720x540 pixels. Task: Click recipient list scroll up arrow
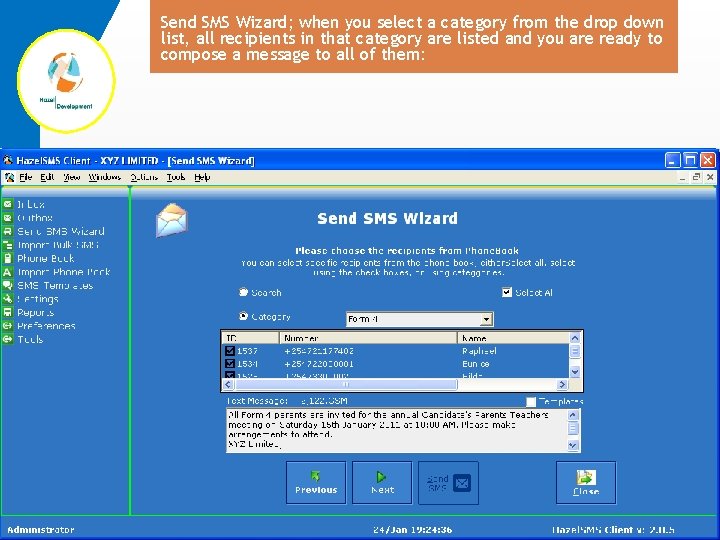(x=575, y=338)
